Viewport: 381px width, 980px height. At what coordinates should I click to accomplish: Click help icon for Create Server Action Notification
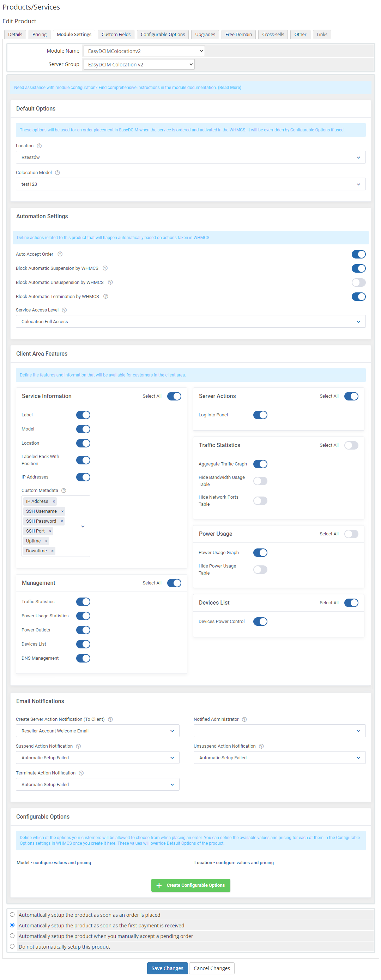(110, 719)
